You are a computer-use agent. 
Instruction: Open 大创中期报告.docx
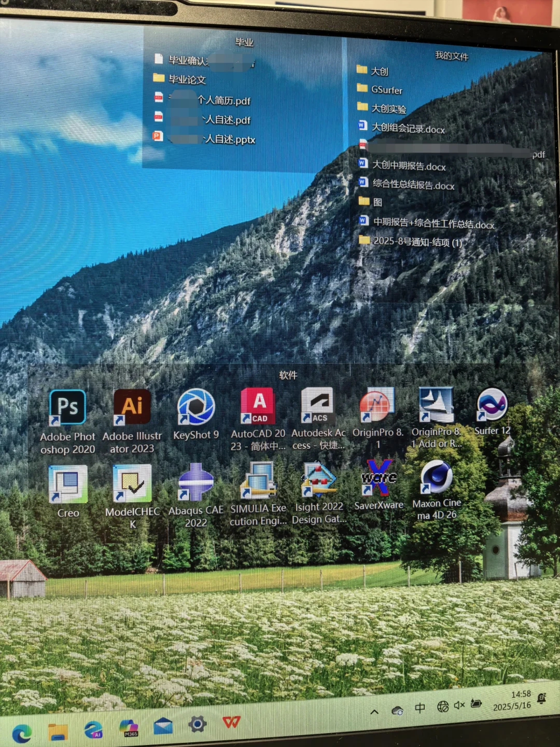(x=402, y=165)
